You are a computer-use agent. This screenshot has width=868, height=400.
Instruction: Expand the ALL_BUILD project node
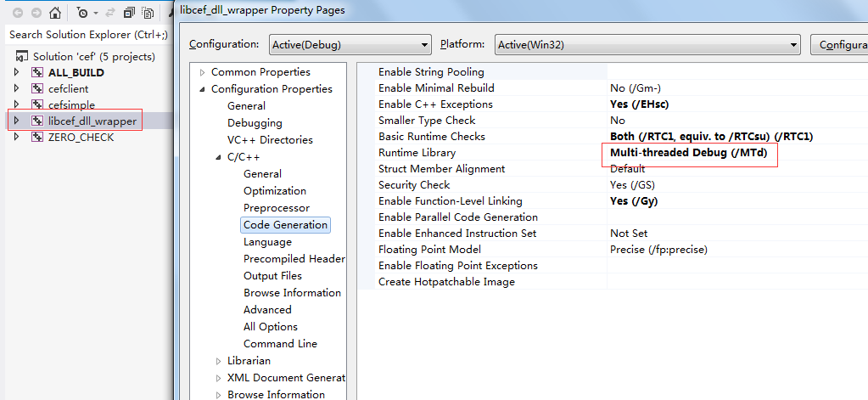17,72
